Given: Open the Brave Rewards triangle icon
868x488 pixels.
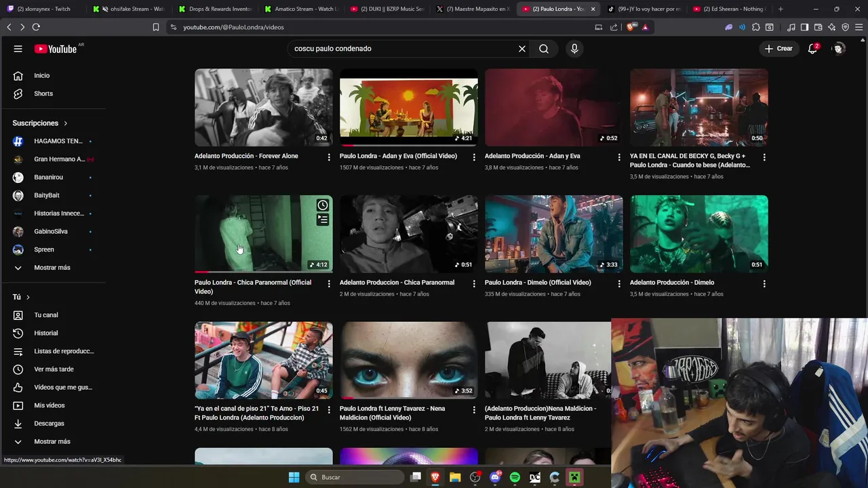Looking at the screenshot, I should [x=645, y=27].
